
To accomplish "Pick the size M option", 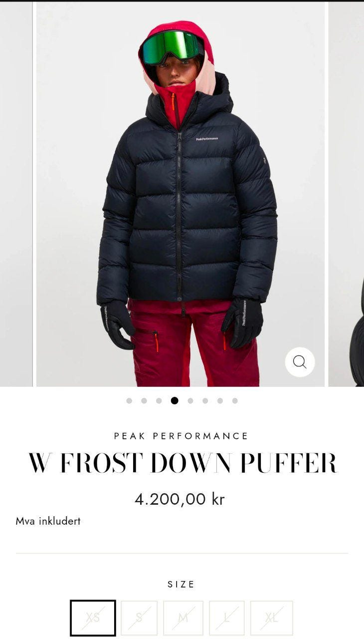I will 183,618.
